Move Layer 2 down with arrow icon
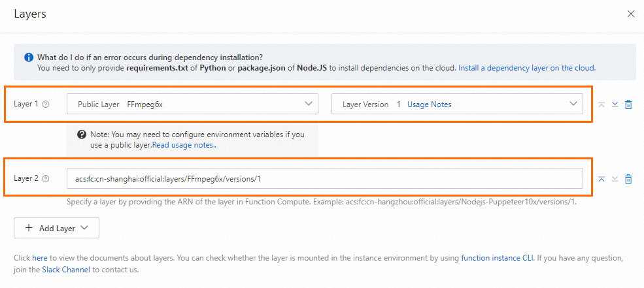This screenshot has width=644, height=288. click(615, 179)
